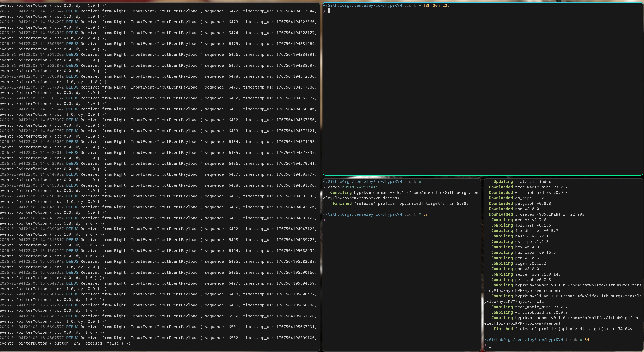The width and height of the screenshot is (644, 352).
Task: Click the git status glyph beside 13h 20m 22s
Action: point(419,5)
